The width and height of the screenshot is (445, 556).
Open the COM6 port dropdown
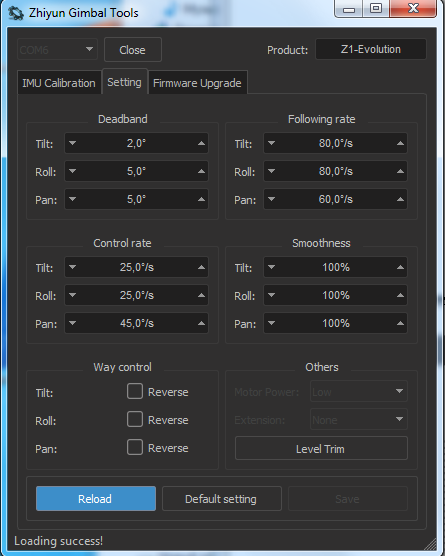pos(57,49)
